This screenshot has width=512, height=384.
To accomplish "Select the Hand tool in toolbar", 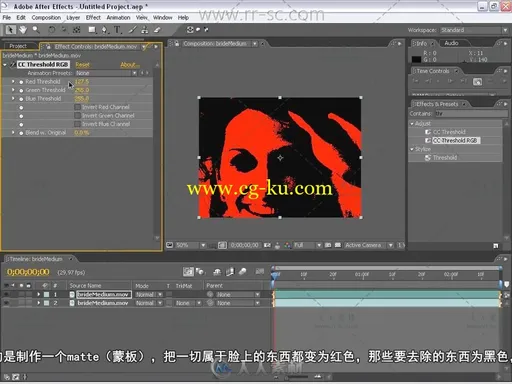I will 23,30.
